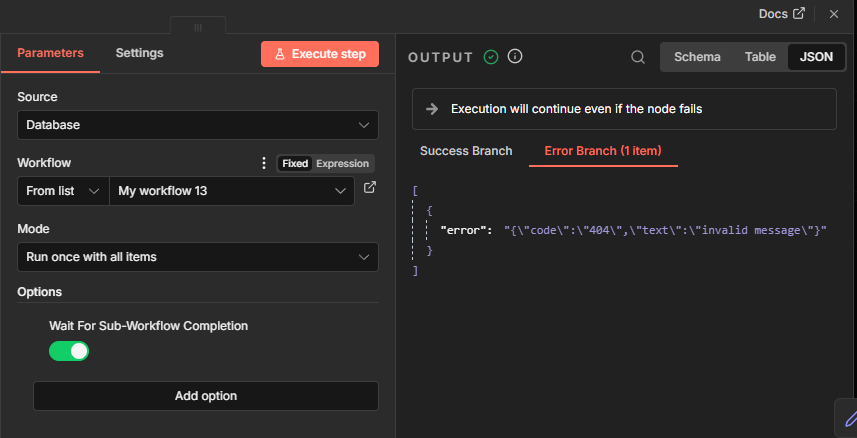Open the My workflow 13 selector
This screenshot has width=857, height=438.
230,191
